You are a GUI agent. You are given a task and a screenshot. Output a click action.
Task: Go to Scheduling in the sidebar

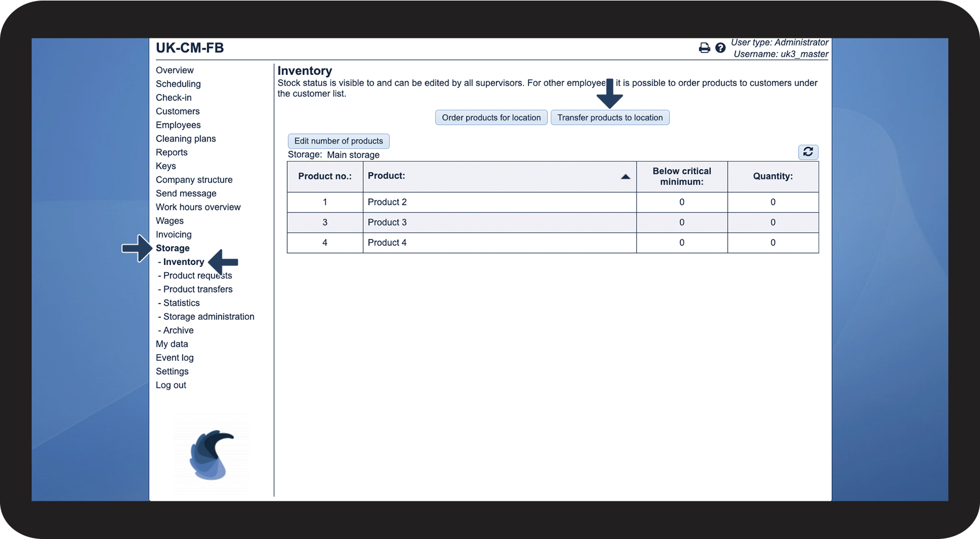[x=178, y=84]
